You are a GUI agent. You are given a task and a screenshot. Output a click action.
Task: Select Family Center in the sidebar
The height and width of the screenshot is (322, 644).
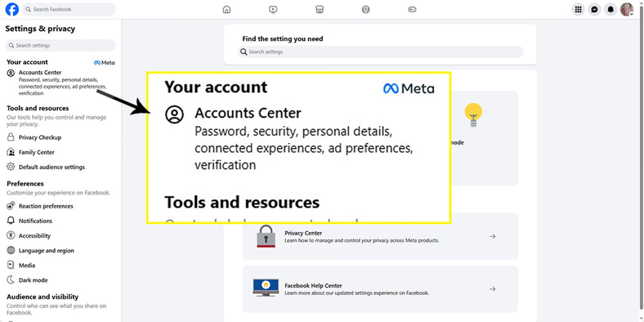point(36,152)
